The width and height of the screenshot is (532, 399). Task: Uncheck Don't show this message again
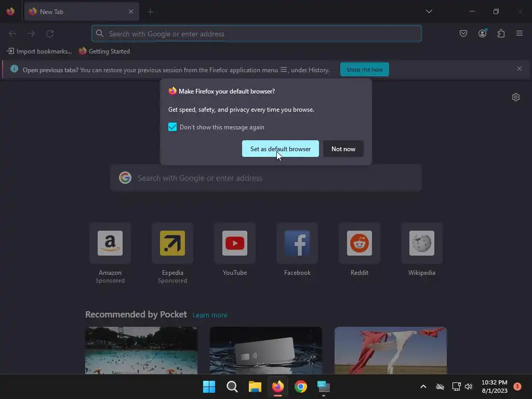(x=172, y=127)
